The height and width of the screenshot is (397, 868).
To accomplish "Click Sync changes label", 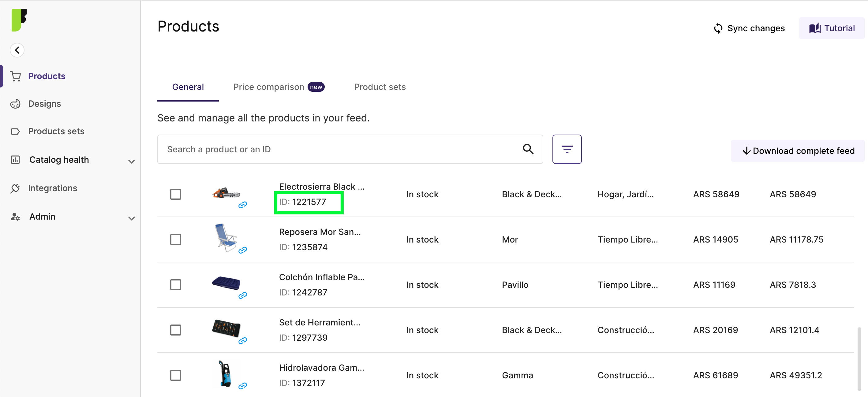I will [x=756, y=28].
